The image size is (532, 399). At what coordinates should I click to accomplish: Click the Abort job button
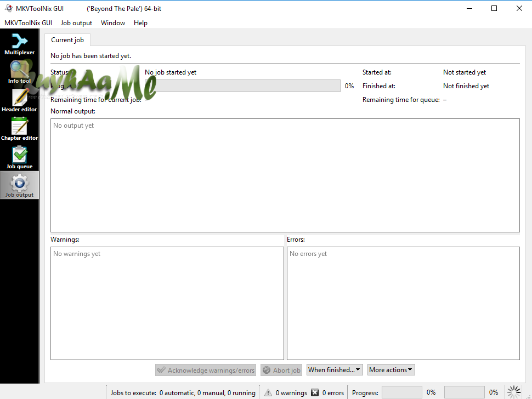click(x=281, y=370)
